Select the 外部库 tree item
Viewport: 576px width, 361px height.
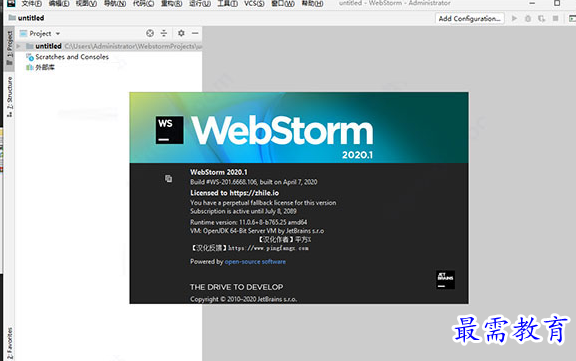point(45,67)
